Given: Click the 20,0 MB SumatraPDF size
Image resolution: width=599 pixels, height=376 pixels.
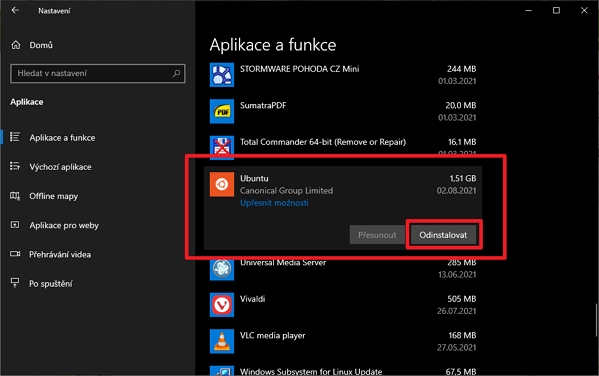Looking at the screenshot, I should click(x=461, y=105).
